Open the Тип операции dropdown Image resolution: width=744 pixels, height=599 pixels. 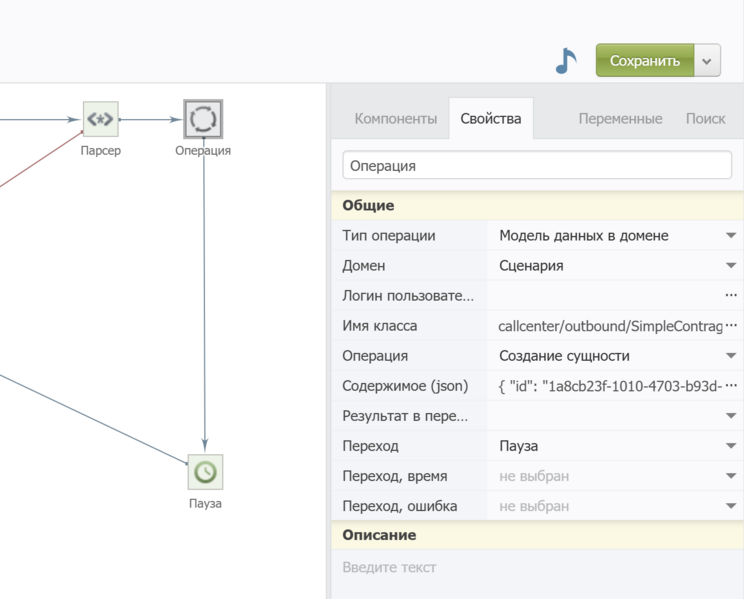pos(731,236)
